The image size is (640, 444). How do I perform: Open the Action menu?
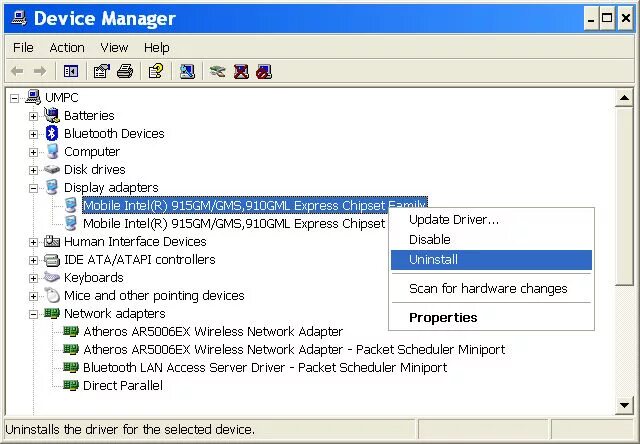[67, 48]
